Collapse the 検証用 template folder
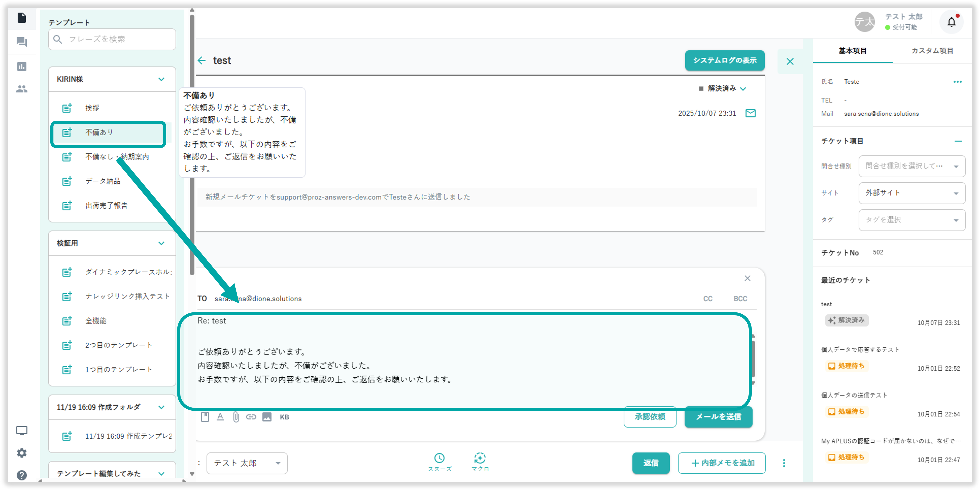 click(x=161, y=243)
